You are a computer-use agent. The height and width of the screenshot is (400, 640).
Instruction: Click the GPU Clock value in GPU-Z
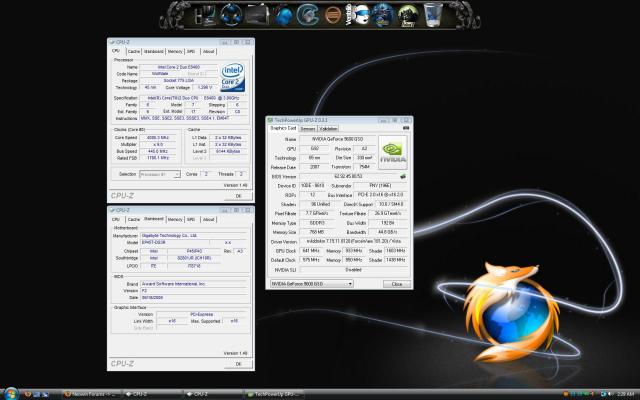[311, 251]
